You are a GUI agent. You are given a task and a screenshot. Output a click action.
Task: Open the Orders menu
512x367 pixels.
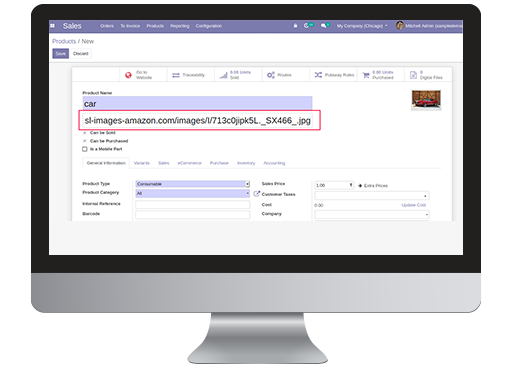pyautogui.click(x=107, y=26)
